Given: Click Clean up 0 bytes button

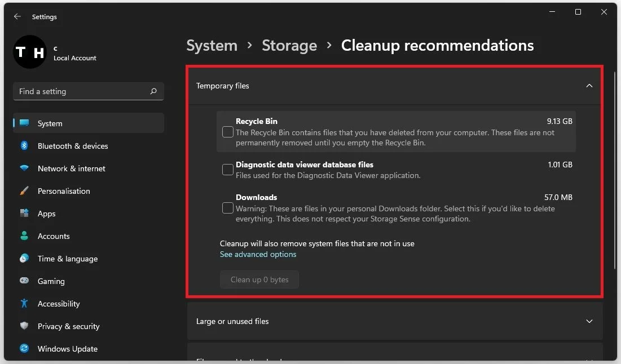Looking at the screenshot, I should coord(259,279).
